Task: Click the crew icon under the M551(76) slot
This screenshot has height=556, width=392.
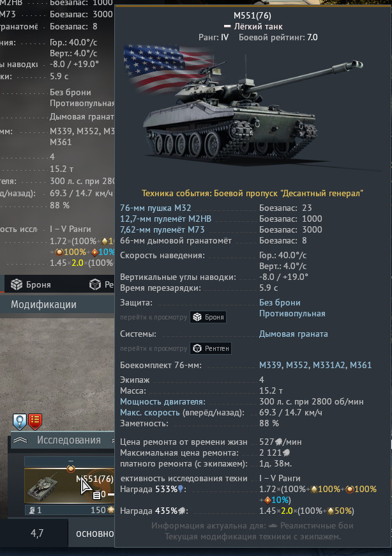Action: pyautogui.click(x=32, y=510)
